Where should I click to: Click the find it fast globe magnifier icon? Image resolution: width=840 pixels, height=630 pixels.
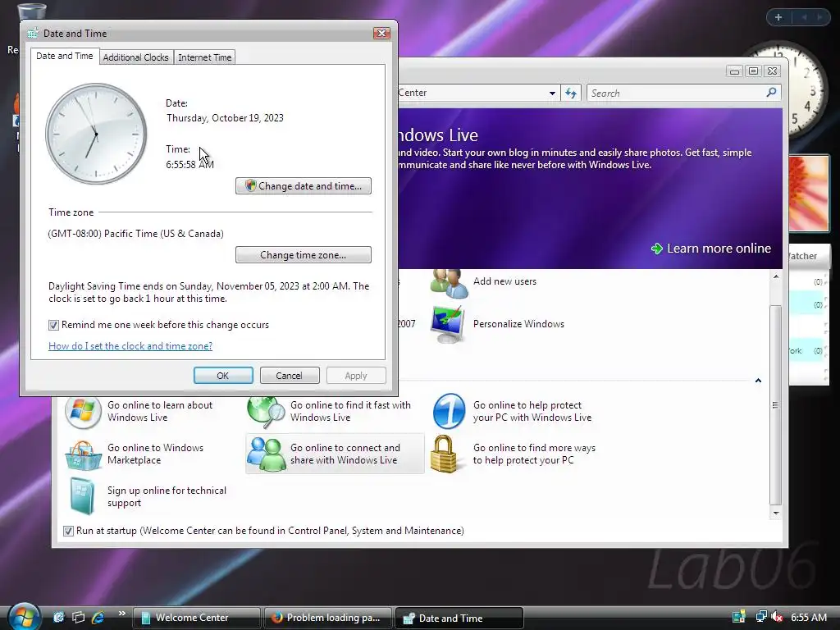[266, 412]
